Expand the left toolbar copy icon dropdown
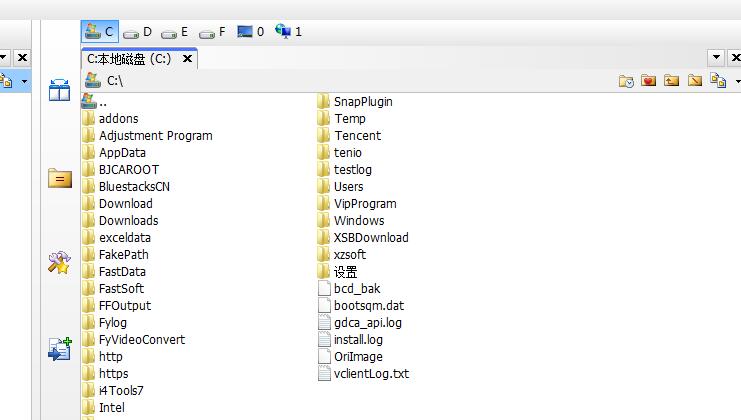The width and height of the screenshot is (741, 420). [x=24, y=81]
